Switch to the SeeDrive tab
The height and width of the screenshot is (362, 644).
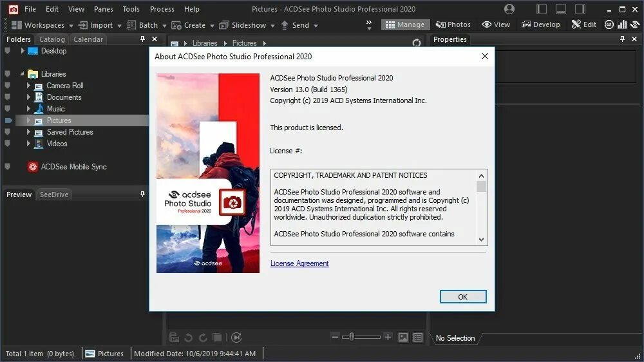tap(54, 195)
